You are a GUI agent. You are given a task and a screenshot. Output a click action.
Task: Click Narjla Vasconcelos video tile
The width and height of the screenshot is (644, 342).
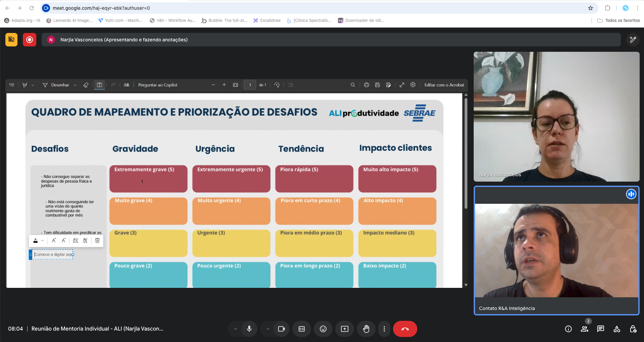pos(556,117)
